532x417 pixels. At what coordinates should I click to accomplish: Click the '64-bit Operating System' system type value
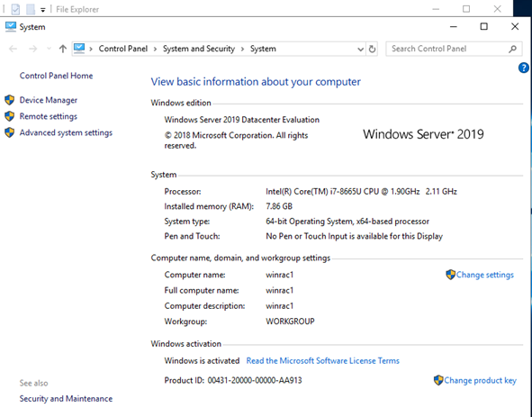(x=347, y=222)
